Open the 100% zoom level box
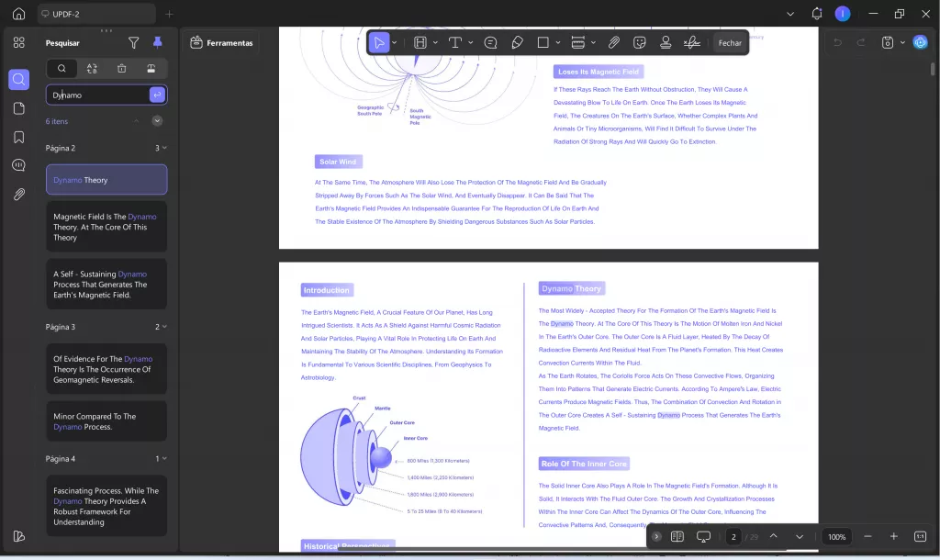This screenshot has height=560, width=940. [x=837, y=537]
